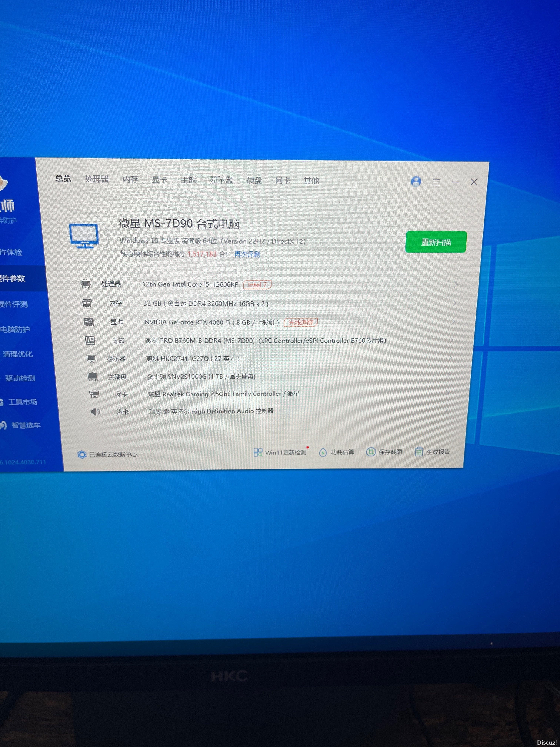Viewport: 560px width, 747px height.
Task: Click the Win11 update check icon
Action: (258, 453)
